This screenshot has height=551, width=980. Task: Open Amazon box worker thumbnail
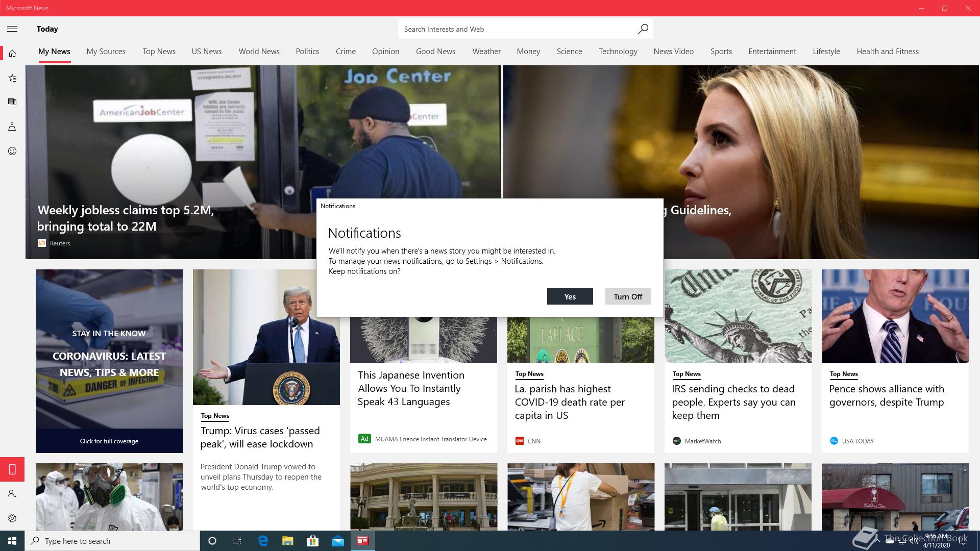pyautogui.click(x=581, y=497)
